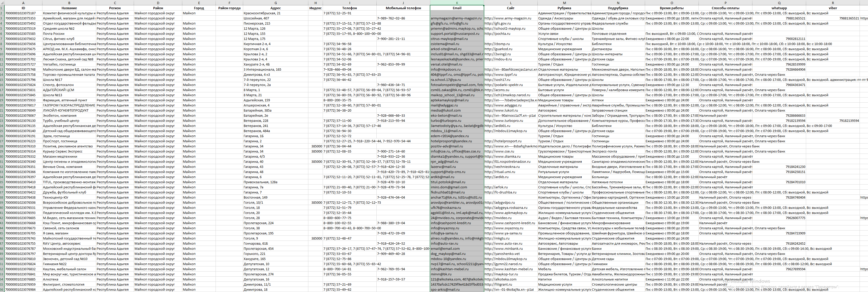The width and height of the screenshot is (868, 292).
Task: Select whatsapp cell 79286666633
Action: pyautogui.click(x=779, y=116)
